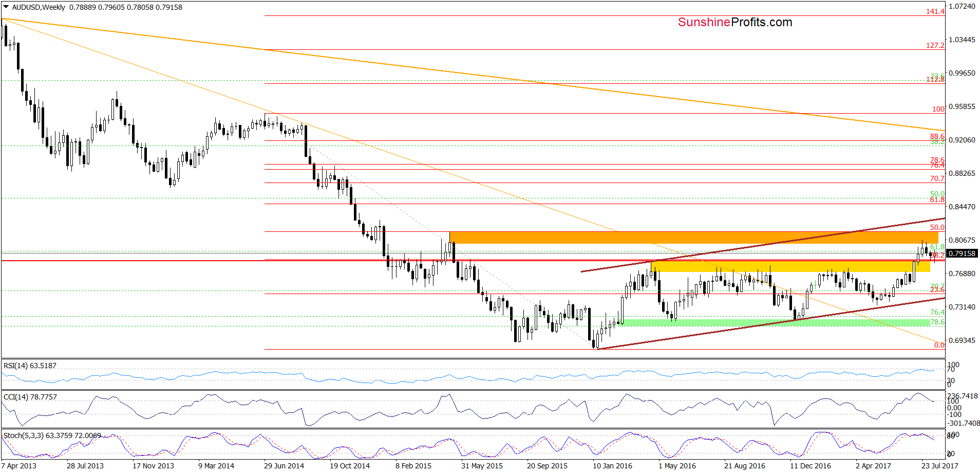The width and height of the screenshot is (980, 473).
Task: Click the date label 29 Jun 2014
Action: click(x=284, y=466)
